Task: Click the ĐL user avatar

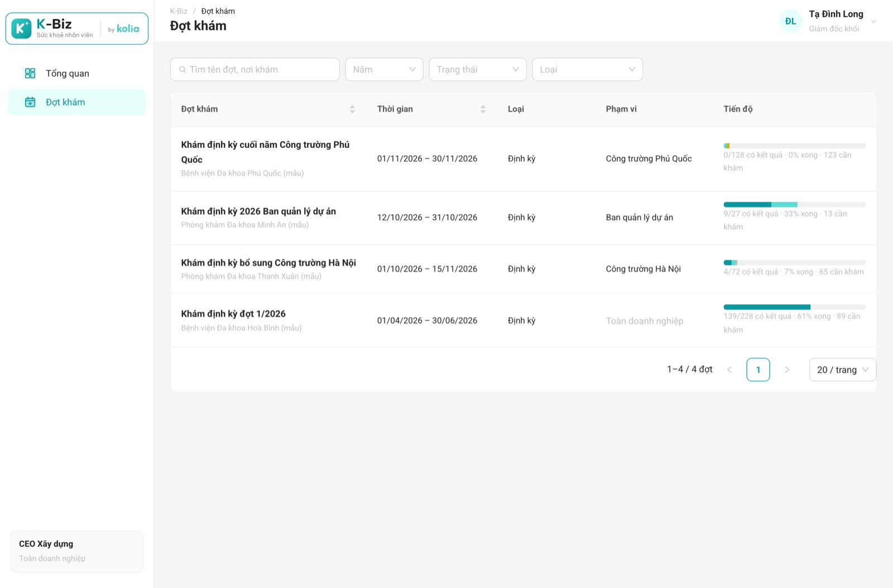Action: [x=790, y=21]
